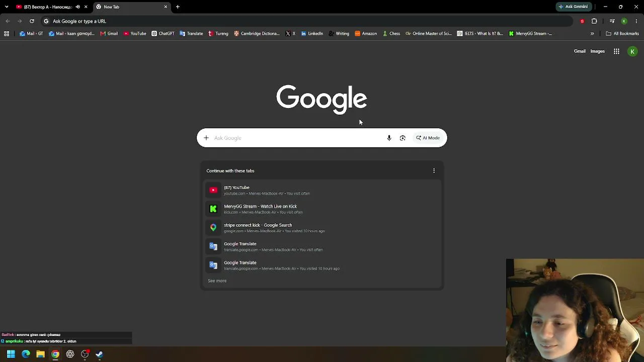Open the All Bookmarks folder
Screen dimensions: 644x362
click(x=622, y=34)
